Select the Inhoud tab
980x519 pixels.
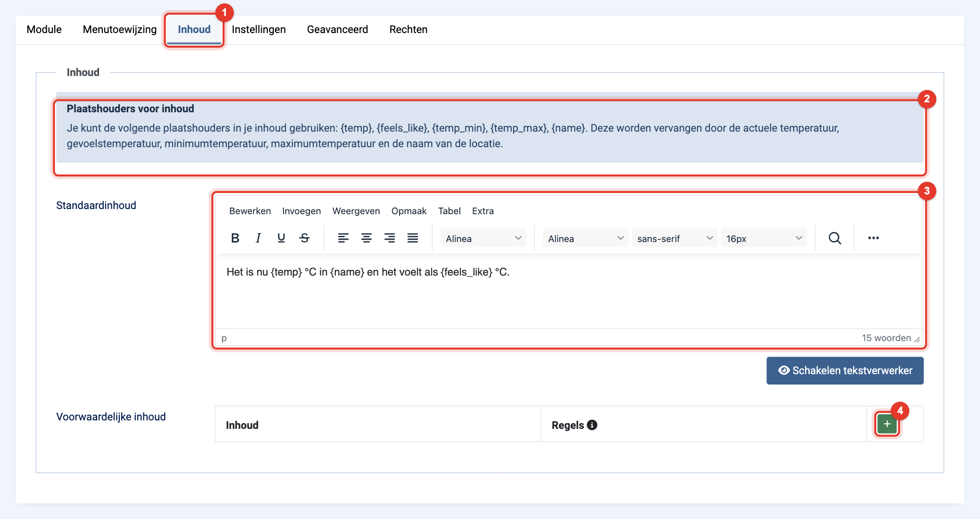tap(194, 29)
